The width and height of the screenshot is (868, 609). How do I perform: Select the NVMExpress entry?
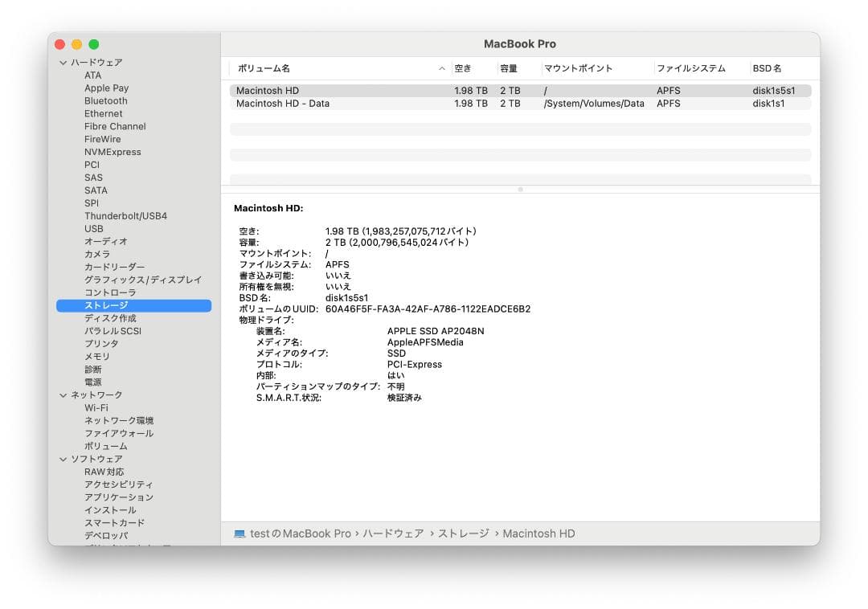pos(108,152)
